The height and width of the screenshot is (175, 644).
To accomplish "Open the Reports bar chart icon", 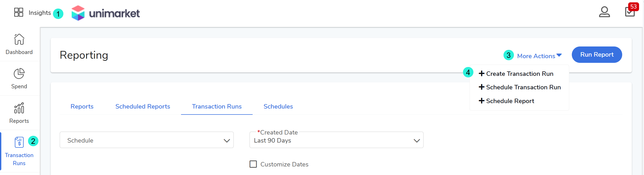I will click(x=19, y=108).
